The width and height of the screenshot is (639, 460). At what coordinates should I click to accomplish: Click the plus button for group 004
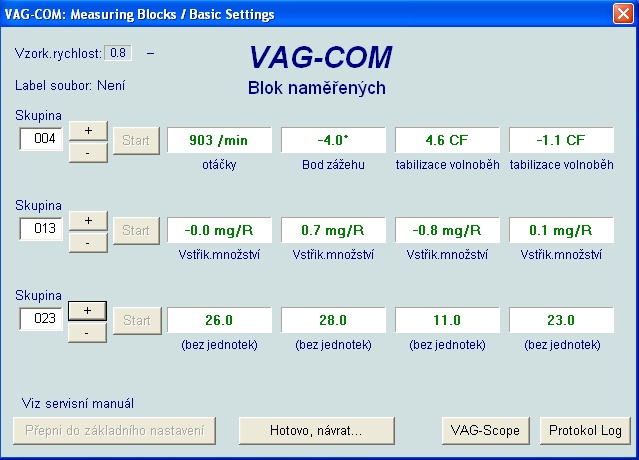tap(87, 130)
